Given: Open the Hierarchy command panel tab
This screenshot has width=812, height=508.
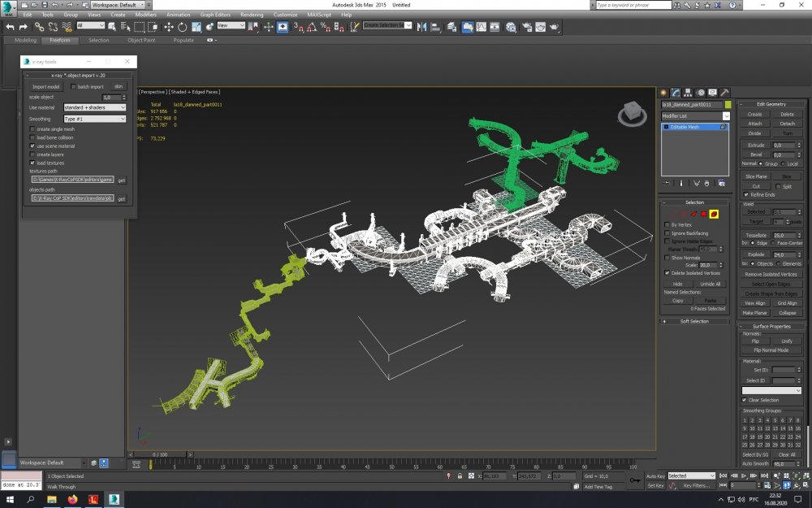Looking at the screenshot, I should point(688,93).
